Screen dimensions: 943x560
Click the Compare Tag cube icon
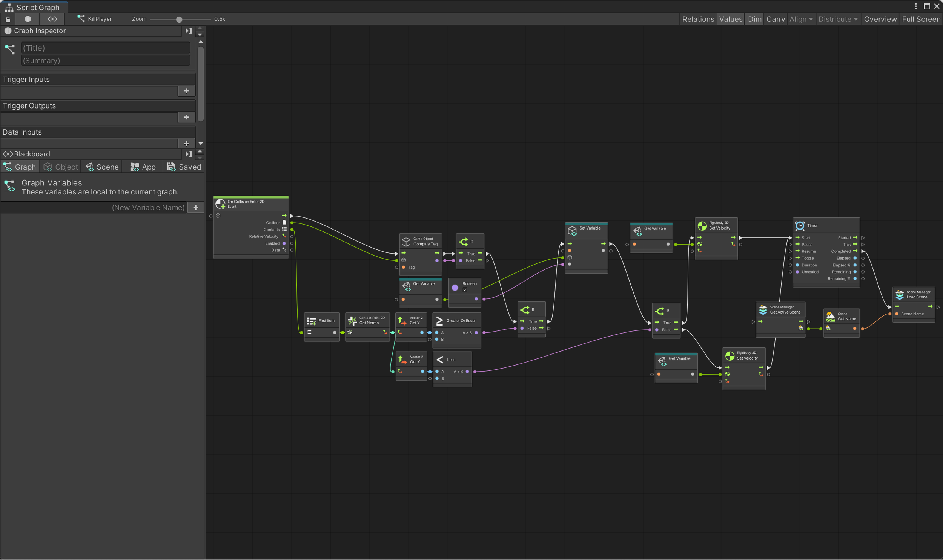click(x=406, y=242)
